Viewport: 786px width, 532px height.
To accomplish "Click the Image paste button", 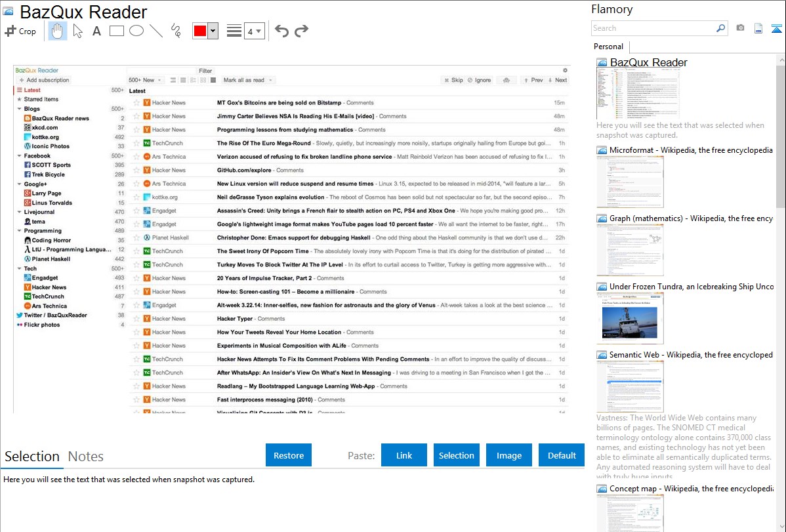I will [509, 455].
